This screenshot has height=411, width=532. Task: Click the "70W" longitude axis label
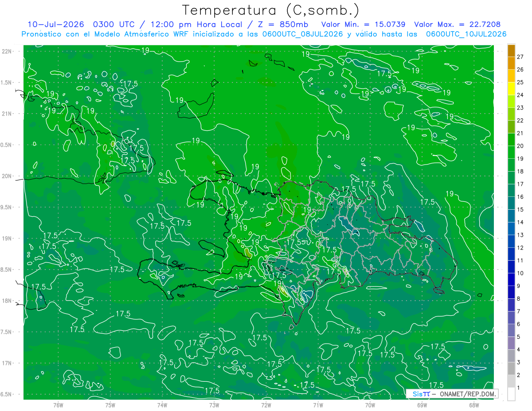tap(370, 405)
